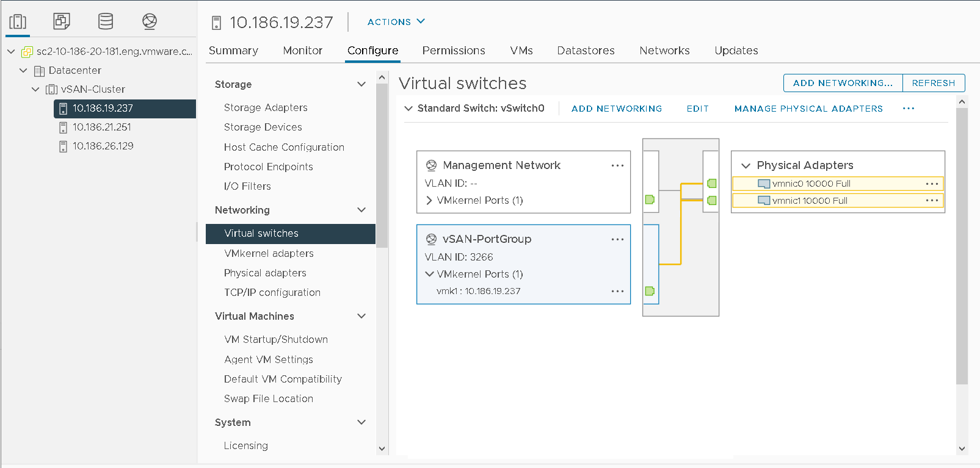Click the ADD NETWORKING... button
980x468 pixels.
[843, 83]
